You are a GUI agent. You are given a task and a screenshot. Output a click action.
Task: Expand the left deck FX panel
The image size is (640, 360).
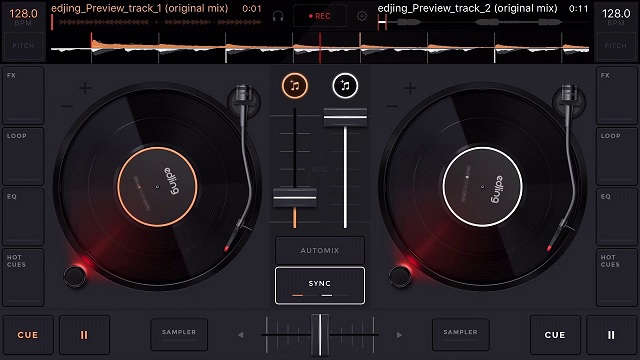pos(23,96)
